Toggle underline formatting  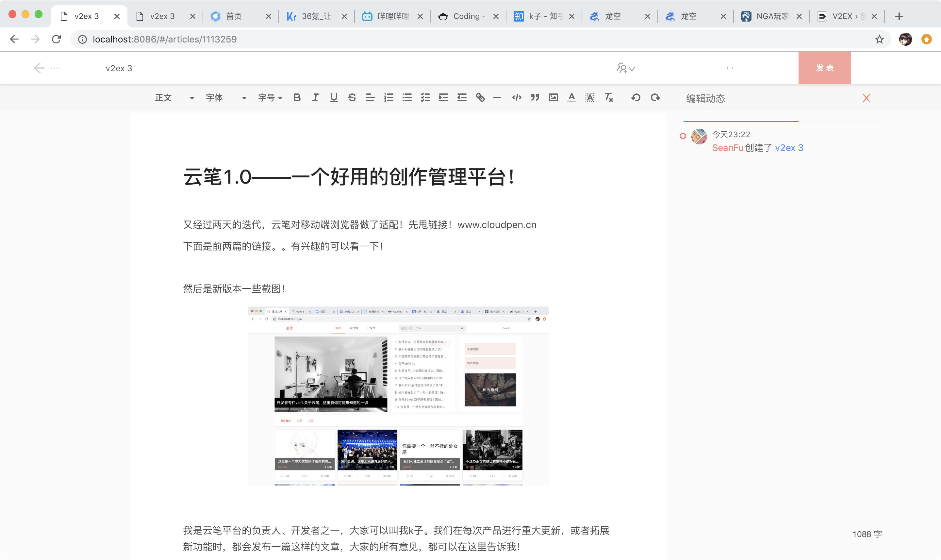(334, 98)
